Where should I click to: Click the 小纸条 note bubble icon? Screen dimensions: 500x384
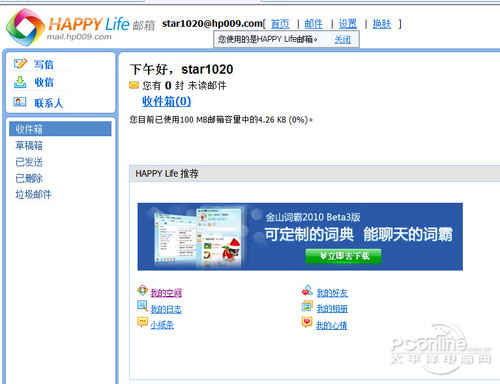click(142, 322)
